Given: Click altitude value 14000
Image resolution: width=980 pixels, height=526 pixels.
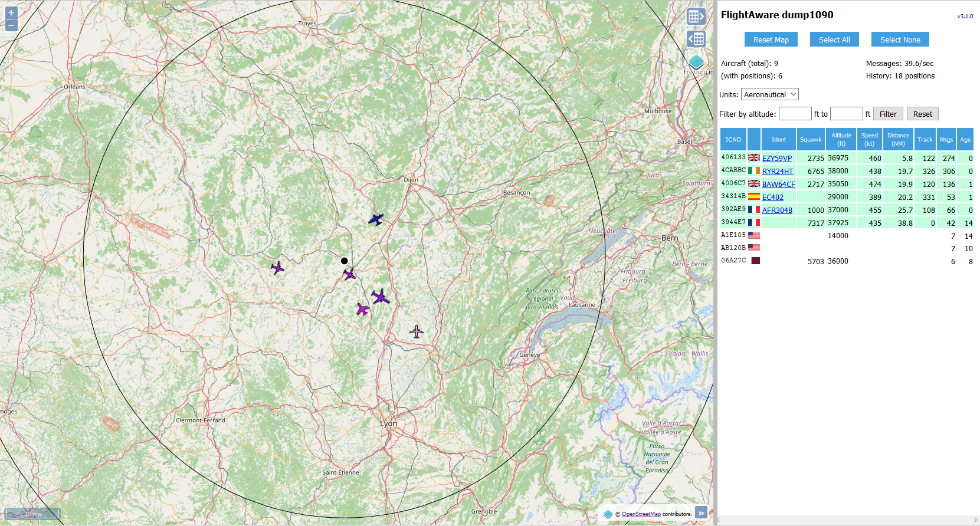Looking at the screenshot, I should point(838,236).
